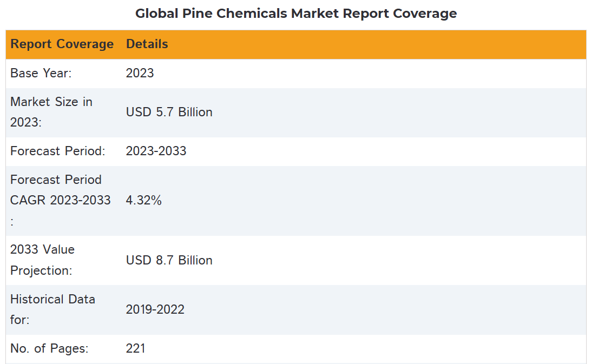Select the "Details" column header

[x=147, y=44]
